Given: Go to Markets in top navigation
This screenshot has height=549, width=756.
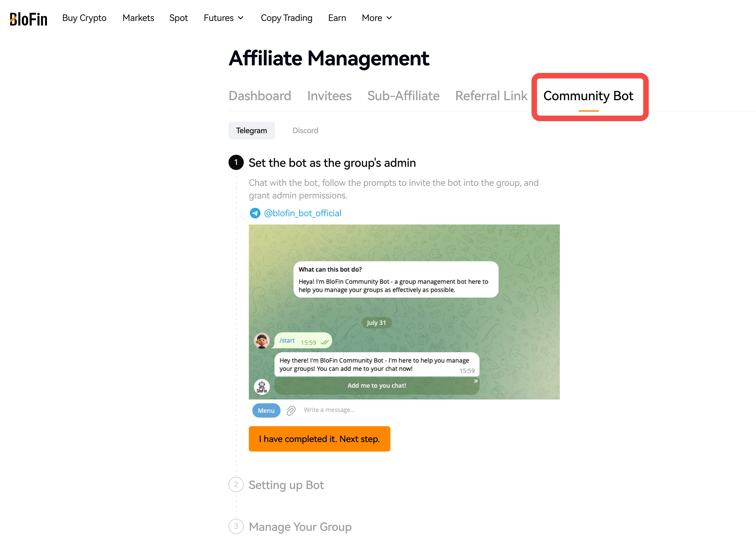Looking at the screenshot, I should click(x=138, y=18).
